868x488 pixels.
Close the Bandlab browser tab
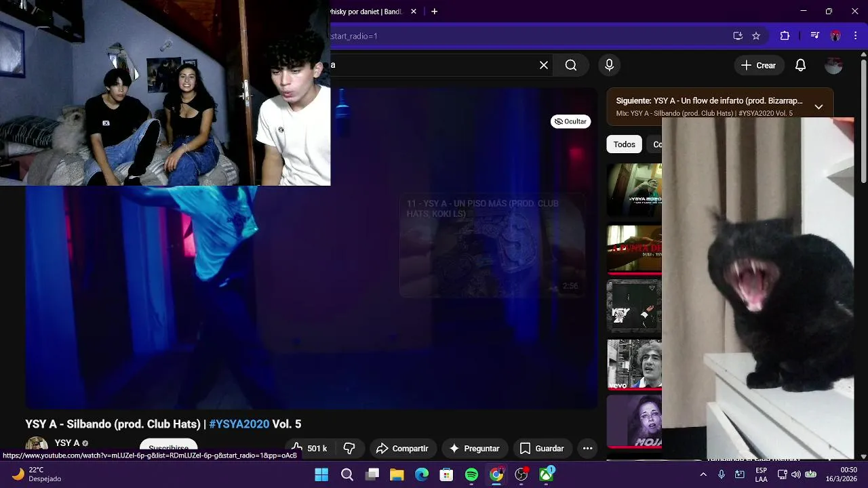coord(414,12)
